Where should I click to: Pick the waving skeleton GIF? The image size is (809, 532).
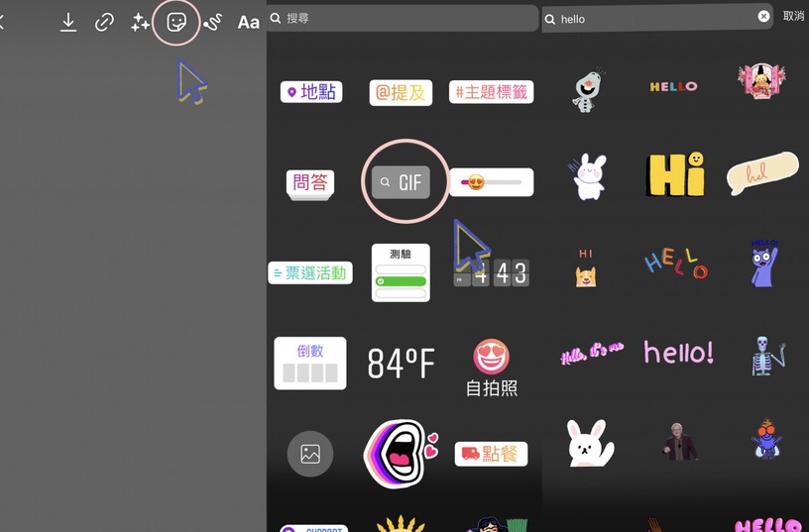[766, 356]
